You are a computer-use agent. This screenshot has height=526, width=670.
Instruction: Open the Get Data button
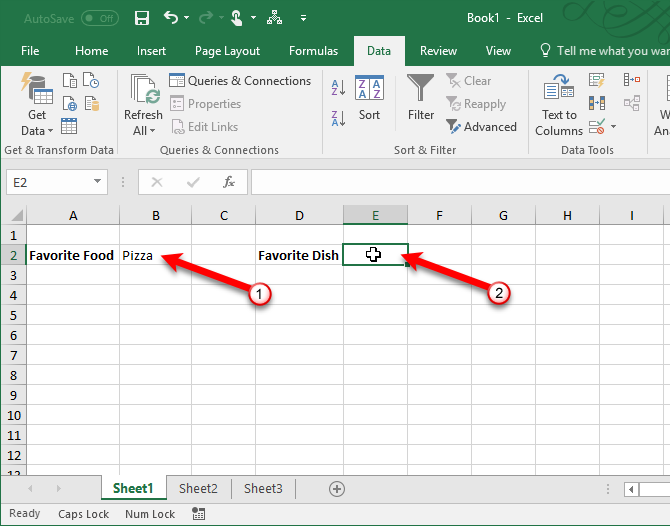(x=37, y=104)
